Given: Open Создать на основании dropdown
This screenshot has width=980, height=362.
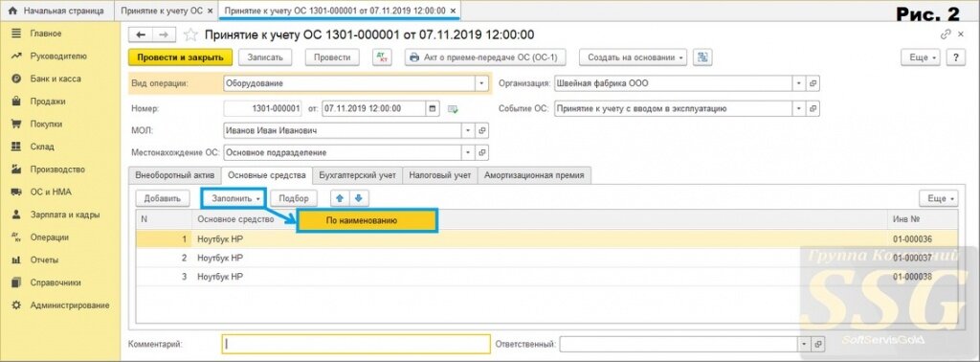Looking at the screenshot, I should point(634,57).
